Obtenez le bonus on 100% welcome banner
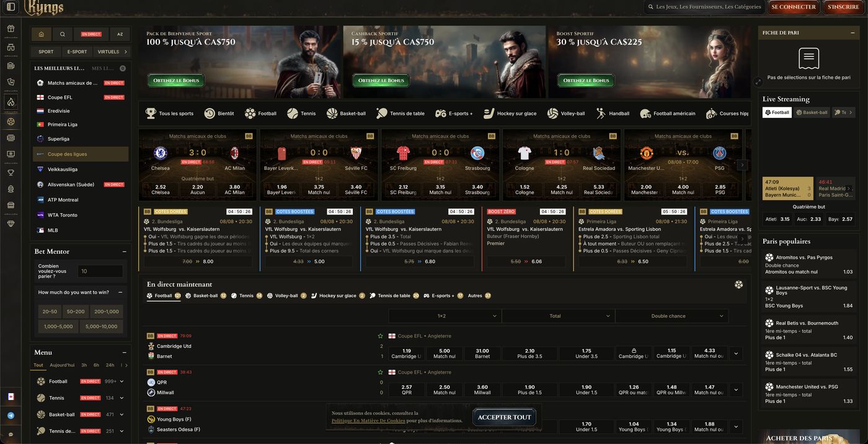 (175, 81)
